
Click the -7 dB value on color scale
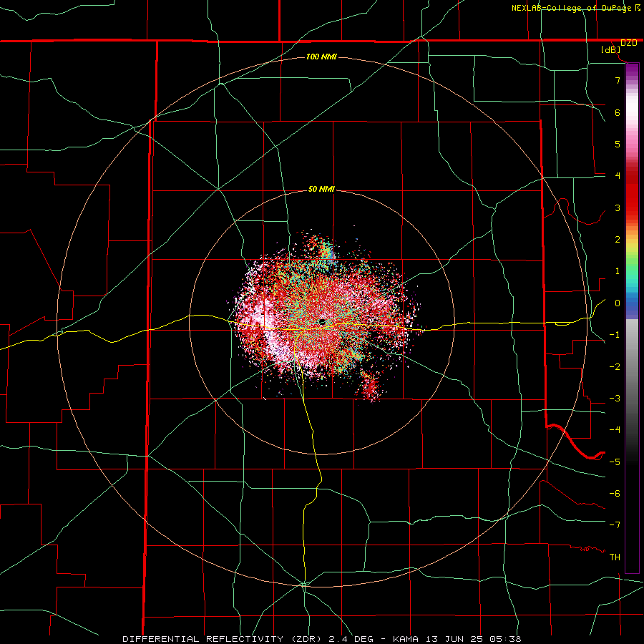[x=615, y=525]
